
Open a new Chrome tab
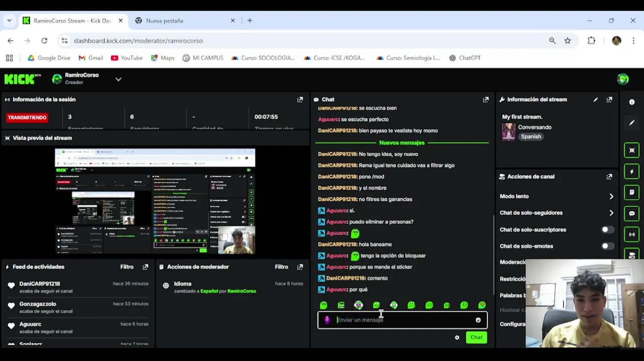pos(250,21)
